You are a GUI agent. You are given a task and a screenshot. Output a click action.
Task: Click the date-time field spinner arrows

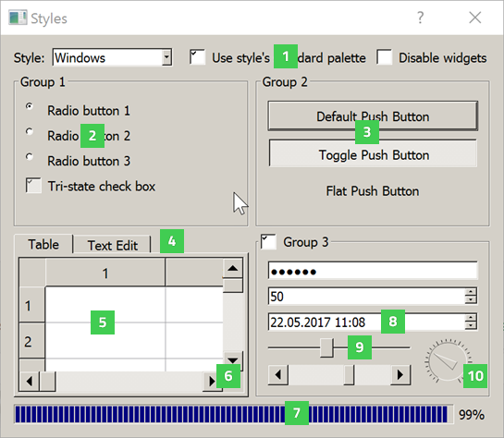point(471,322)
